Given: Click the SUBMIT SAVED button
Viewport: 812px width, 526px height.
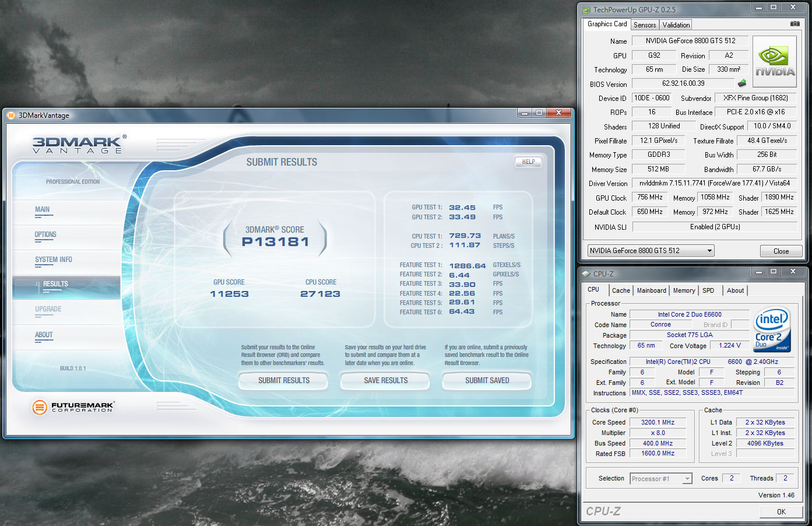Looking at the screenshot, I should 487,380.
